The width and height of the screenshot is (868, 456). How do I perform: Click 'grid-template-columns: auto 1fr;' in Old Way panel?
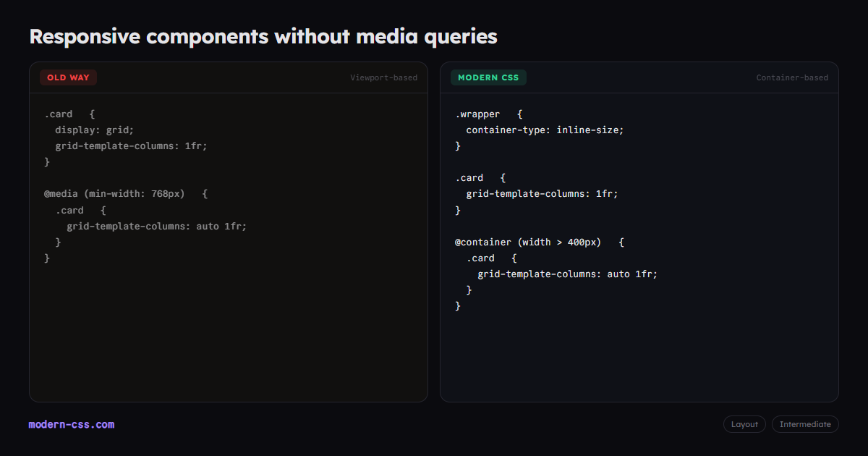point(157,226)
